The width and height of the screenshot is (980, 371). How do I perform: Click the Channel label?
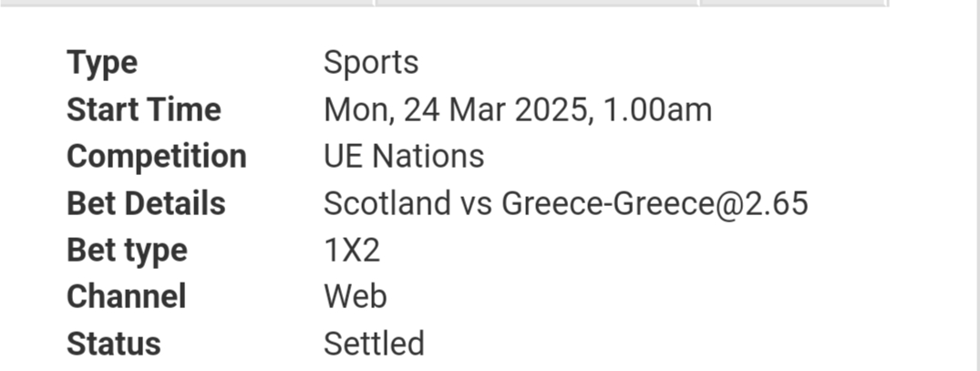pos(126,296)
